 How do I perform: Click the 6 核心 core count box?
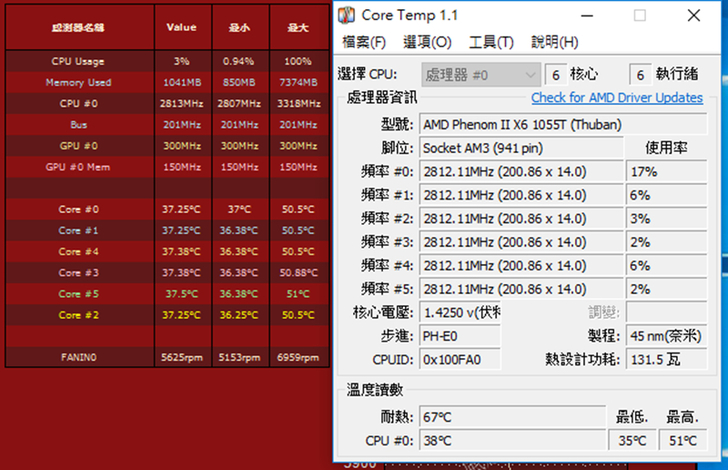coord(556,75)
